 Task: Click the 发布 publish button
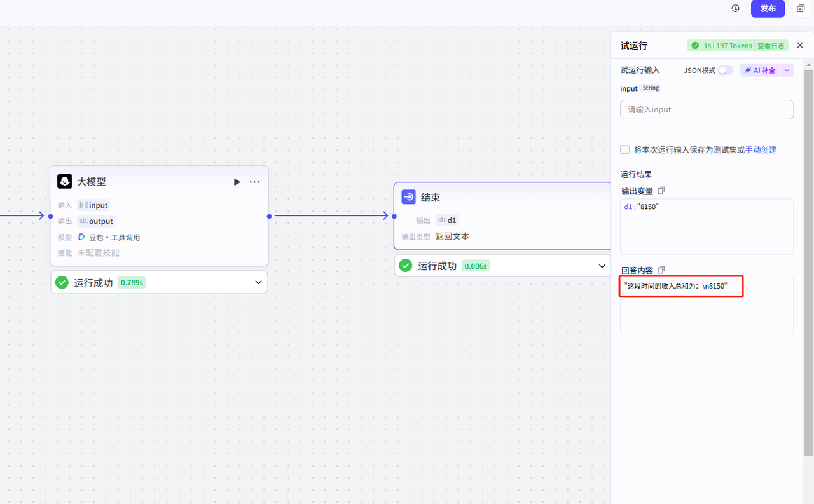pos(768,9)
